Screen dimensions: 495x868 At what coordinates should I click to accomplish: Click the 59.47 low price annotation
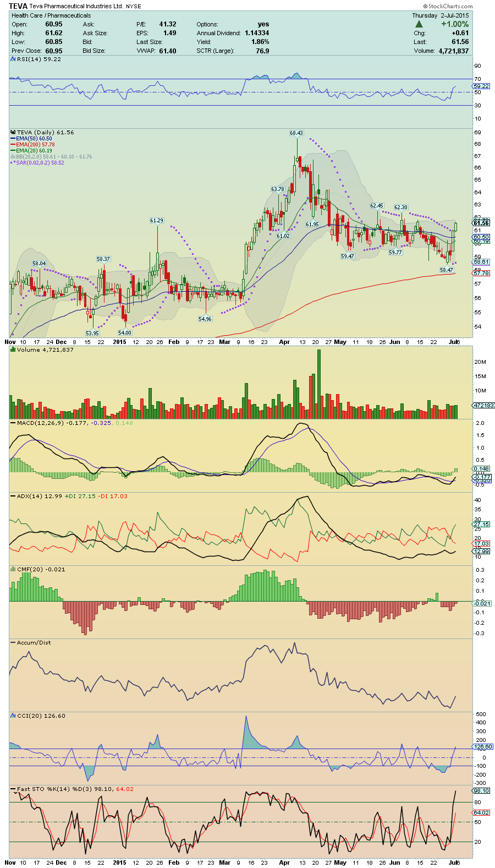[x=348, y=256]
